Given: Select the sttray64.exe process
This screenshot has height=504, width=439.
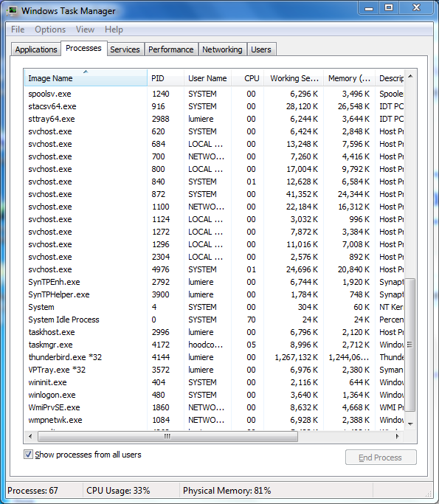Looking at the screenshot, I should point(214,119).
